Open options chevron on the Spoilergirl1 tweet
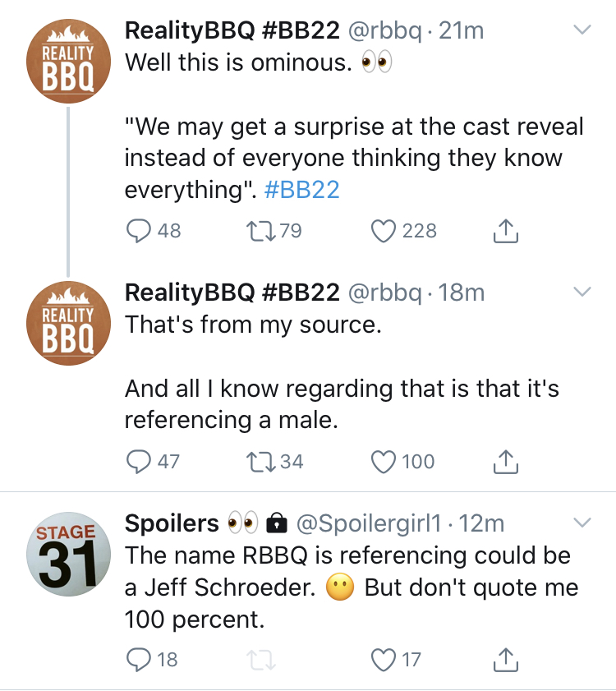 coord(582,523)
